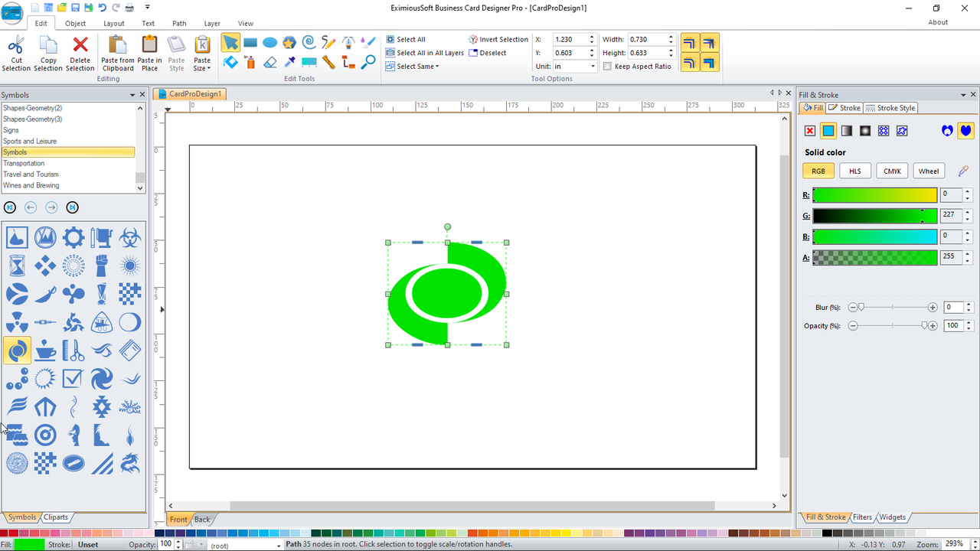The height and width of the screenshot is (551, 980).
Task: Switch to the Stroke Style tab
Action: 890,108
